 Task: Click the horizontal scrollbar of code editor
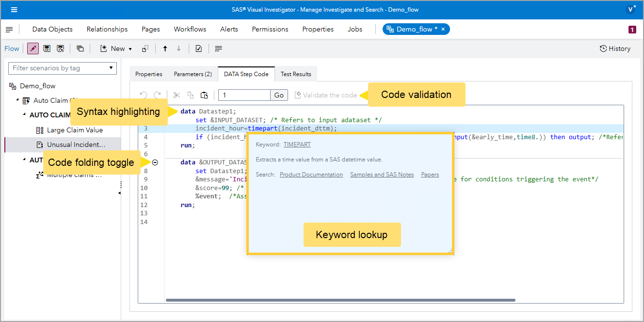click(x=339, y=300)
